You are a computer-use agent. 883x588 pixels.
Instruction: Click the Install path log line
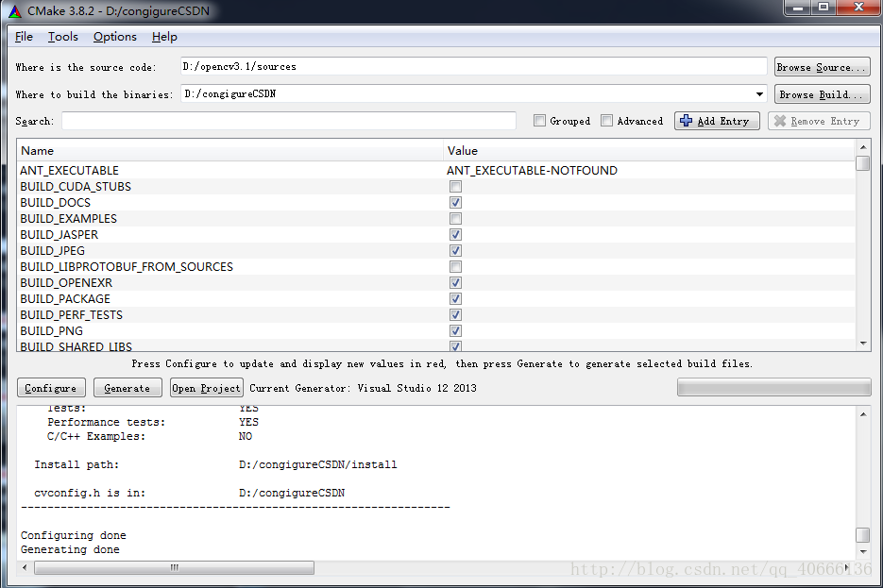coord(215,464)
